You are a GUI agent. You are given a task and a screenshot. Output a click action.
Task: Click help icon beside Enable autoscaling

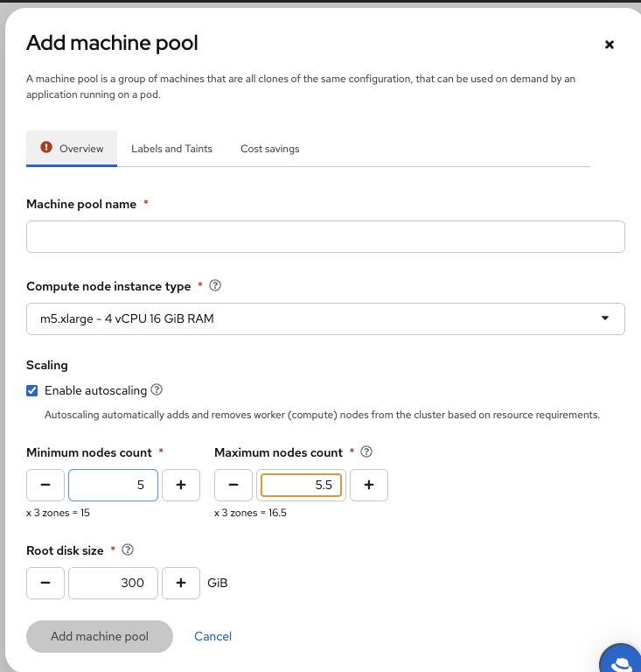point(157,390)
